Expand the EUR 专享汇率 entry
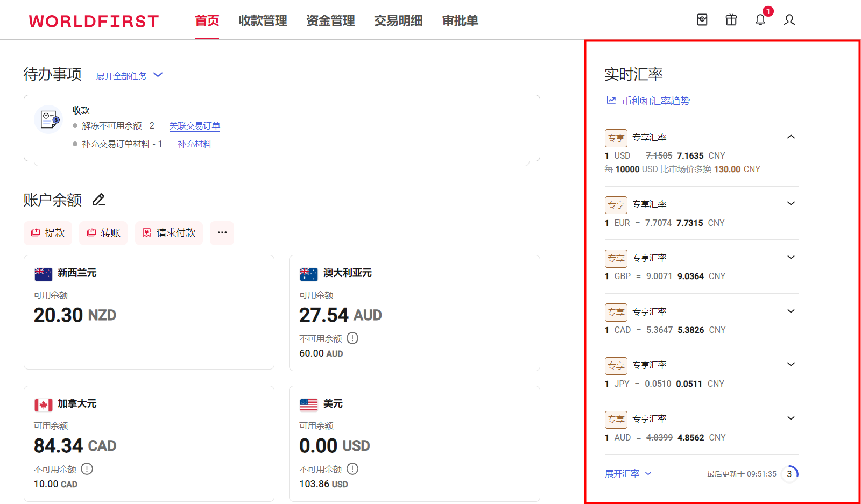861x504 pixels. [791, 203]
